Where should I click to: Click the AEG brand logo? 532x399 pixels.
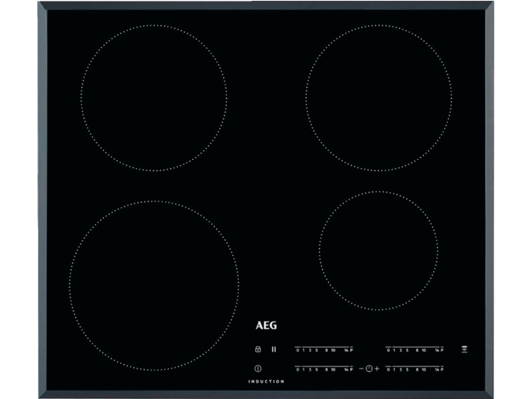[266, 326]
